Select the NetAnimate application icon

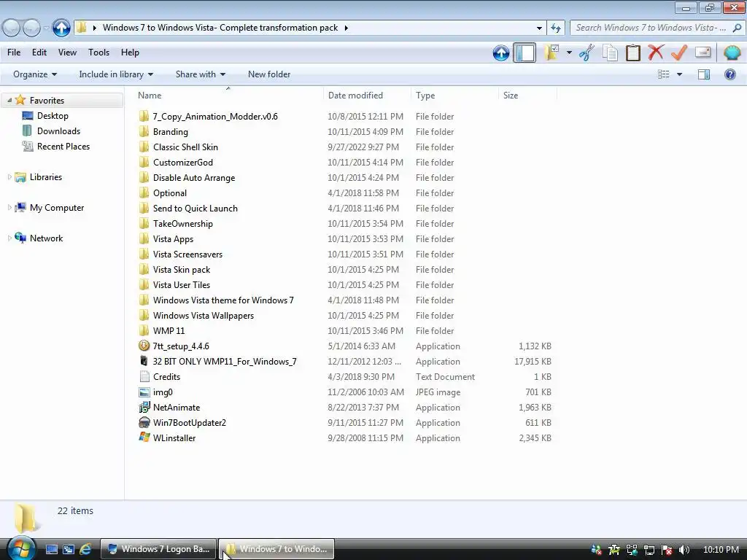(144, 407)
